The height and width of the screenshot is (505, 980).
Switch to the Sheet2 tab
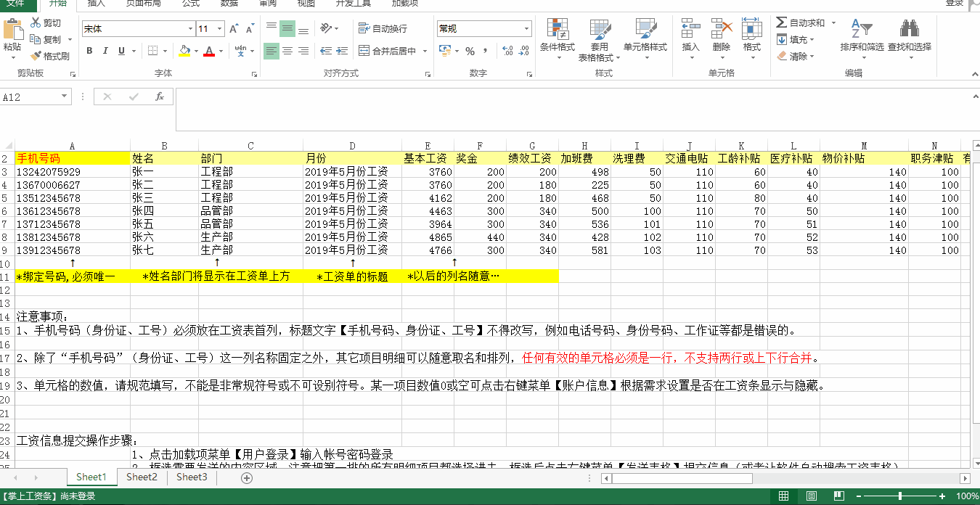click(x=142, y=477)
